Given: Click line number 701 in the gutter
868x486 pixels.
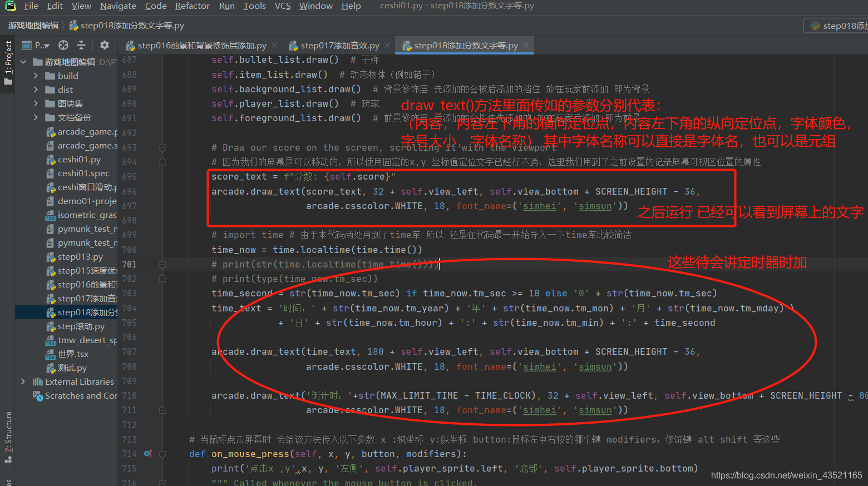Looking at the screenshot, I should 129,264.
